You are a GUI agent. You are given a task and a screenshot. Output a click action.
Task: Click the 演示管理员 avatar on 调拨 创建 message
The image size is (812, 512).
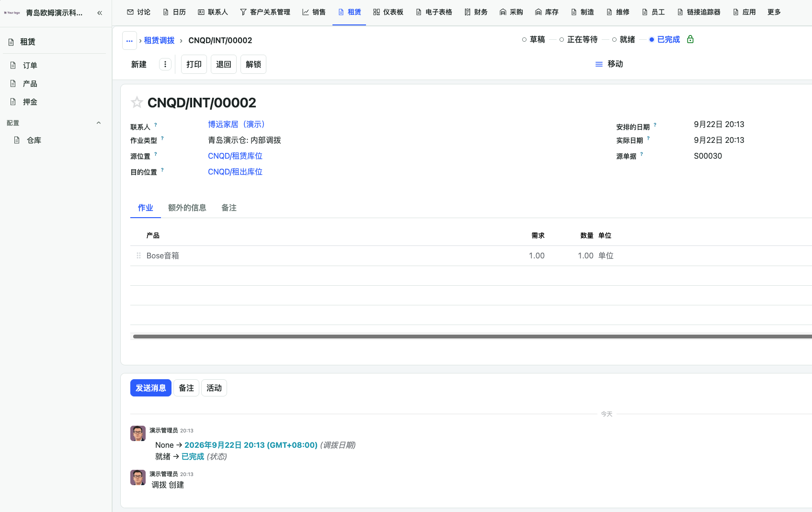[x=138, y=477]
